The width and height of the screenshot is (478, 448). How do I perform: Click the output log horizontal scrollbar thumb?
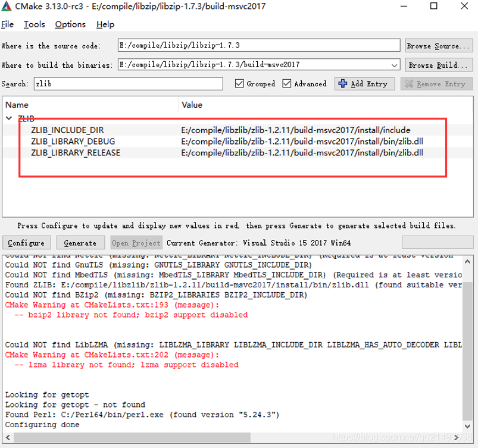pyautogui.click(x=132, y=437)
